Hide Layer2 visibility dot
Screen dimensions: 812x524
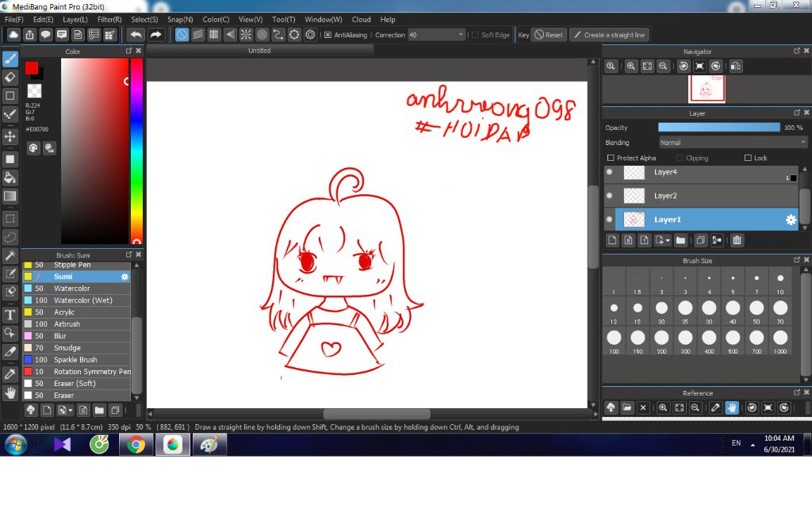coord(610,196)
